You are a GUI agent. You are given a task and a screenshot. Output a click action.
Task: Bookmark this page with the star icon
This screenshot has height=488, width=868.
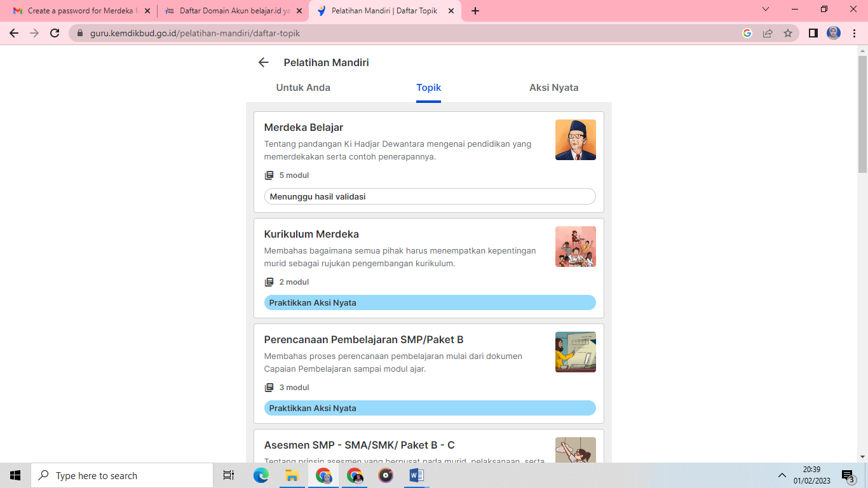pyautogui.click(x=788, y=33)
